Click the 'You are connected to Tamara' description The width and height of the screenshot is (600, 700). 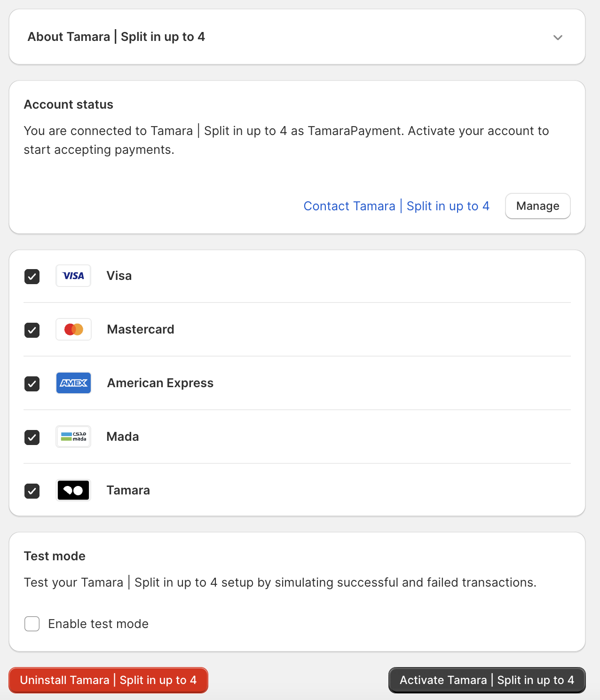pyautogui.click(x=286, y=140)
